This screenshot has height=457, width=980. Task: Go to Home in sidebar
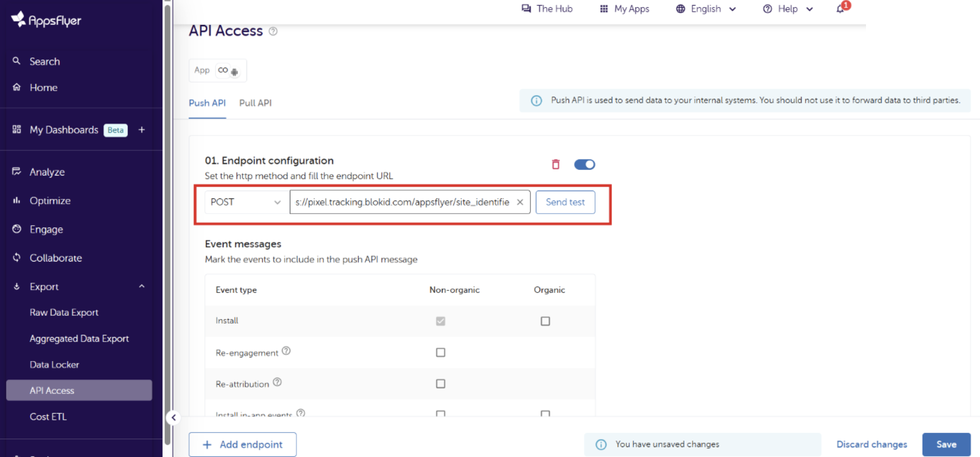tap(43, 87)
